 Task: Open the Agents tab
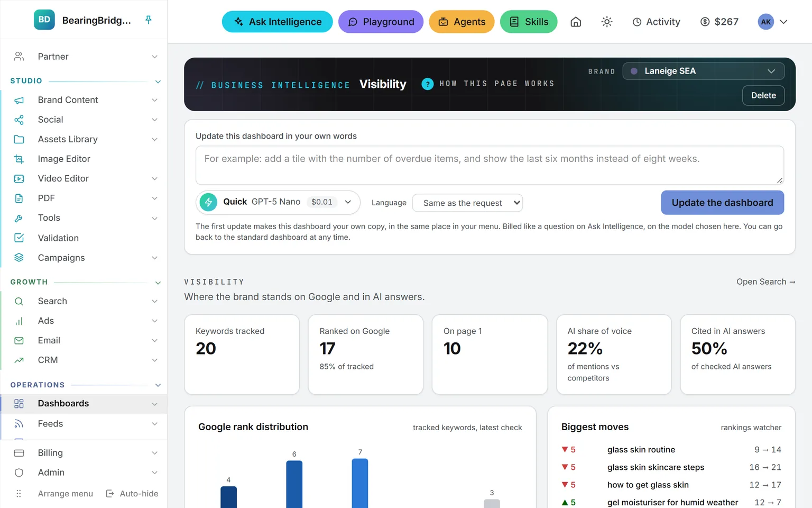[462, 22]
